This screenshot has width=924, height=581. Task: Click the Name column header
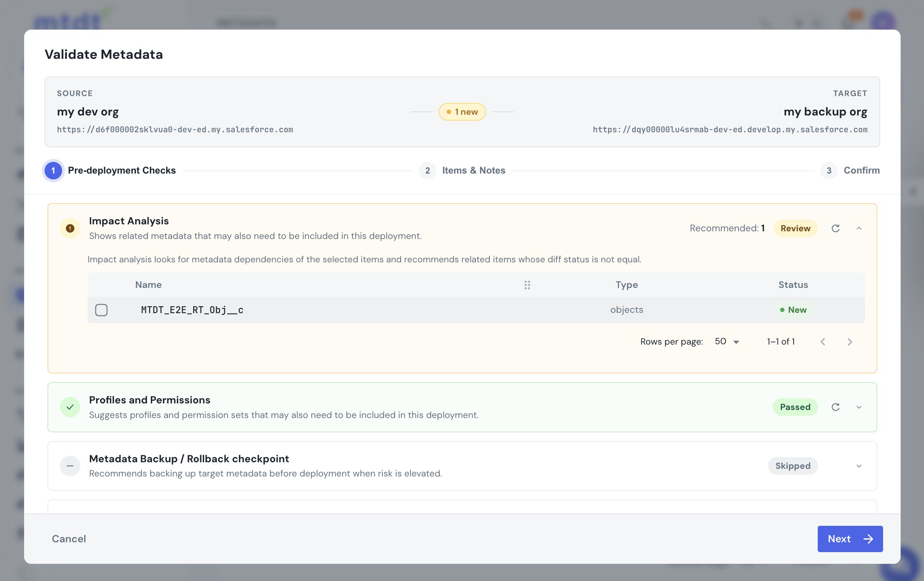pyautogui.click(x=148, y=285)
